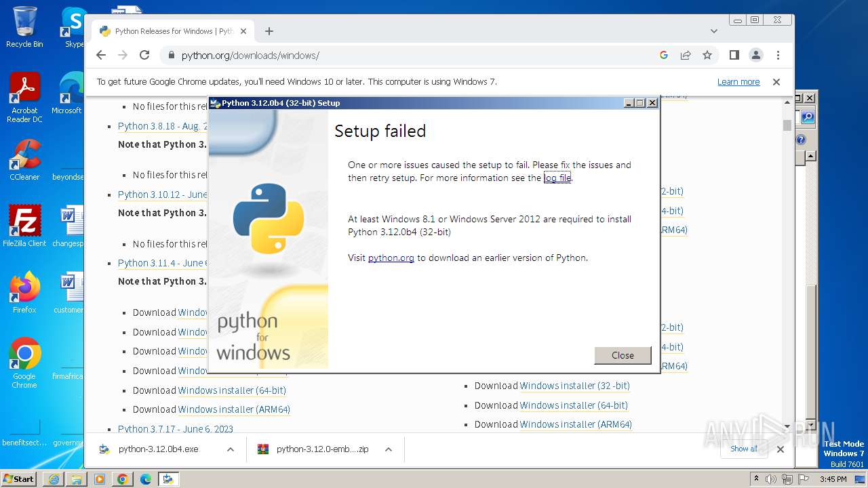
Task: Open Edge taskbar icon
Action: [x=146, y=479]
